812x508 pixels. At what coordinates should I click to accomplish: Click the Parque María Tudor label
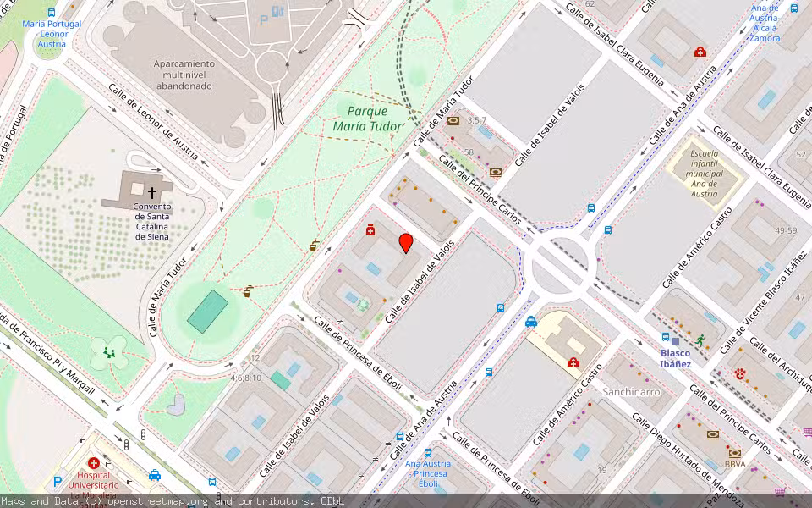[368, 119]
